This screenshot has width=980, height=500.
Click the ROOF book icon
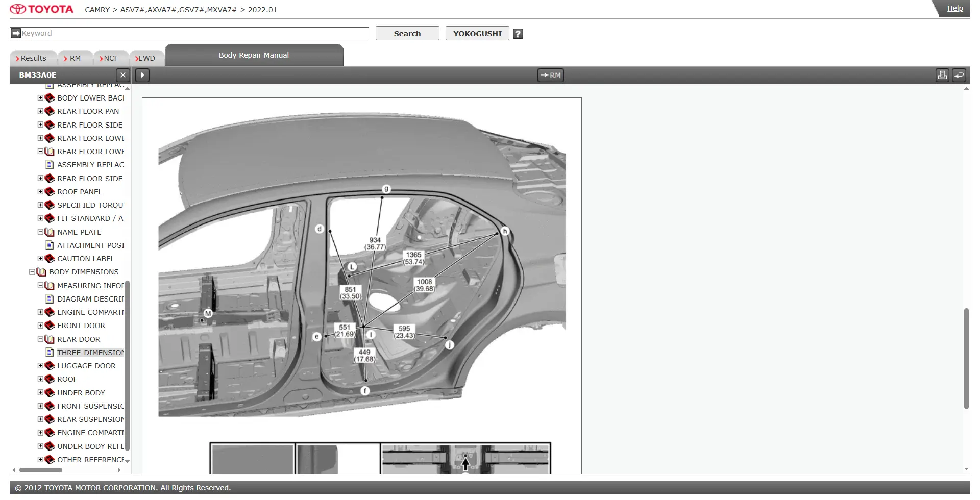click(x=50, y=379)
